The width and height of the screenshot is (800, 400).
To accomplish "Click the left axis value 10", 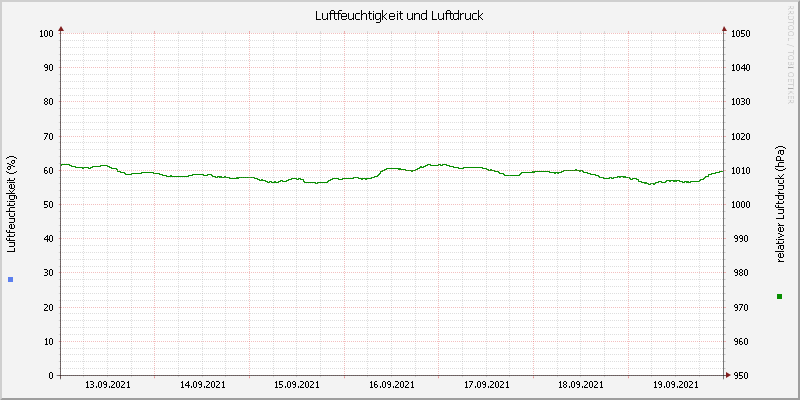I will point(48,341).
